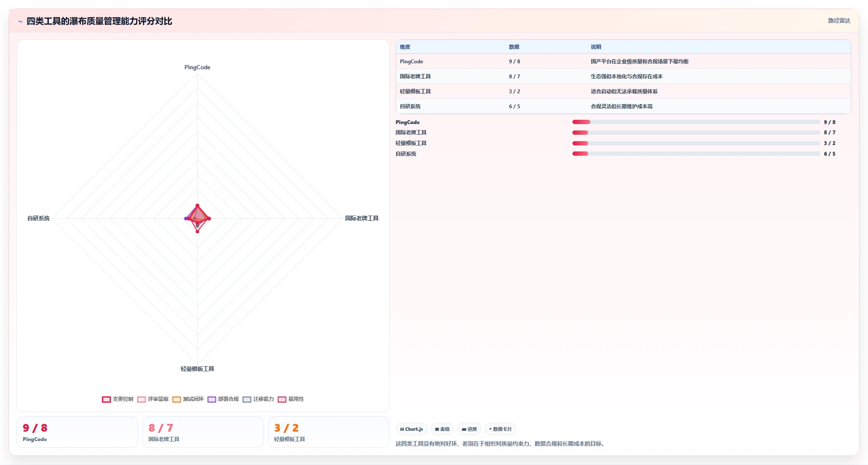The height and width of the screenshot is (465, 868).
Task: Click the 轻量模板工具 3 / 2 data card
Action: pos(329,432)
